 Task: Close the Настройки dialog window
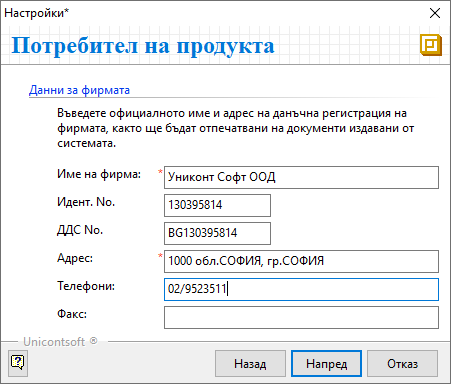point(435,13)
